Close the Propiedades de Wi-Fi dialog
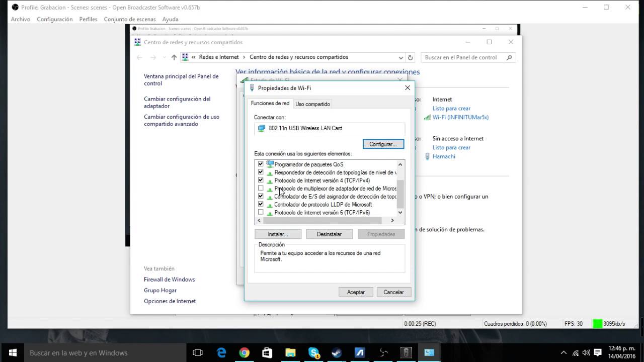The image size is (644, 362). pyautogui.click(x=408, y=87)
